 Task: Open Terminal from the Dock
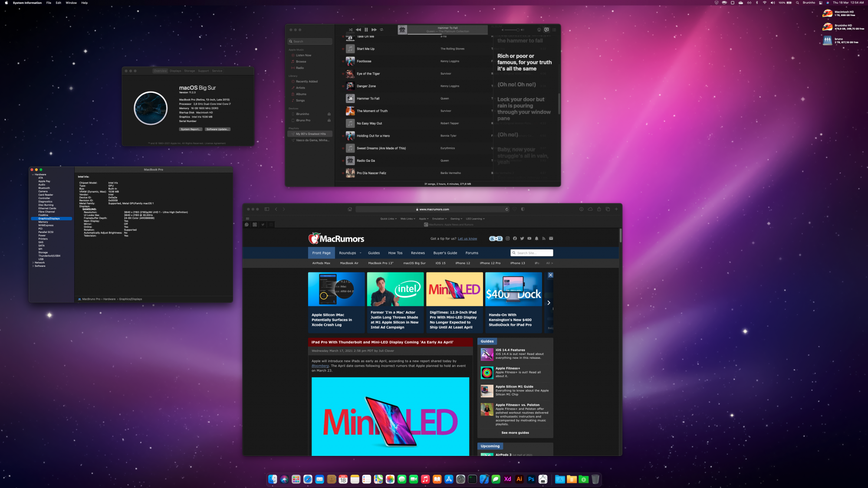(472, 479)
